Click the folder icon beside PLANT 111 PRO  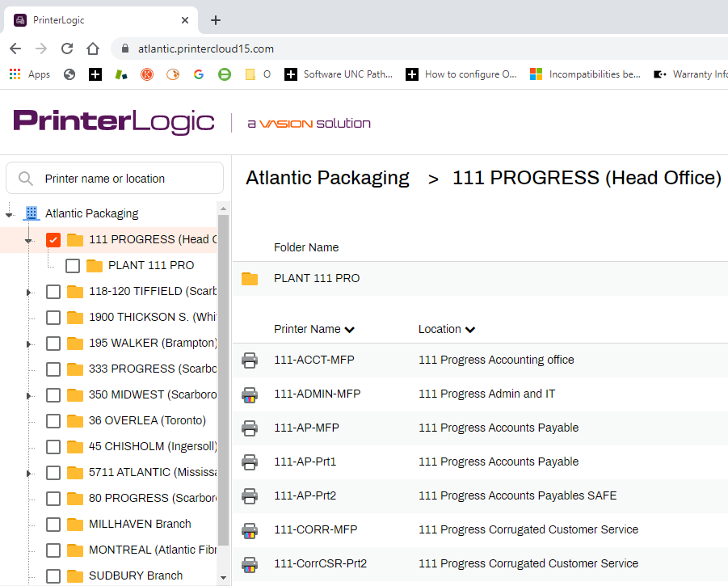coord(250,276)
